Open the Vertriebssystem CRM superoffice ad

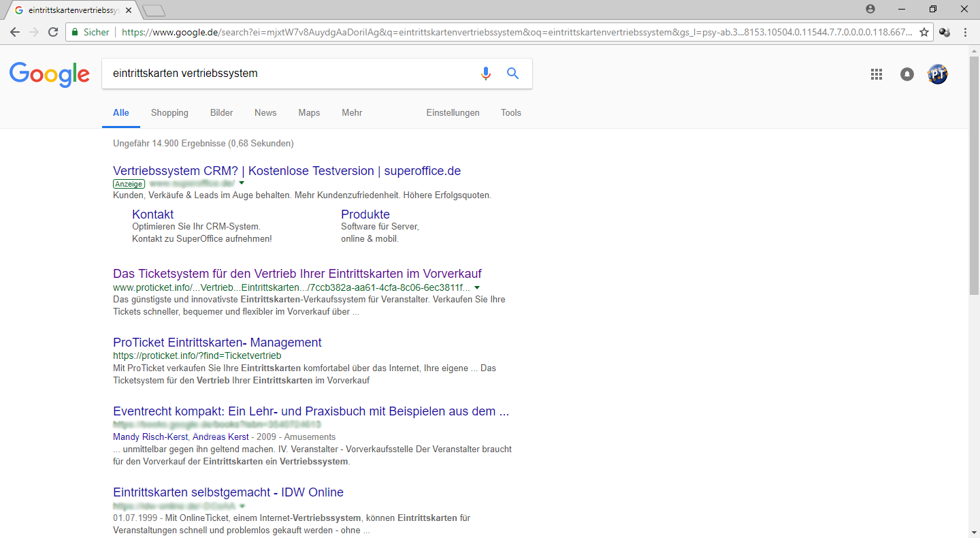coord(287,171)
